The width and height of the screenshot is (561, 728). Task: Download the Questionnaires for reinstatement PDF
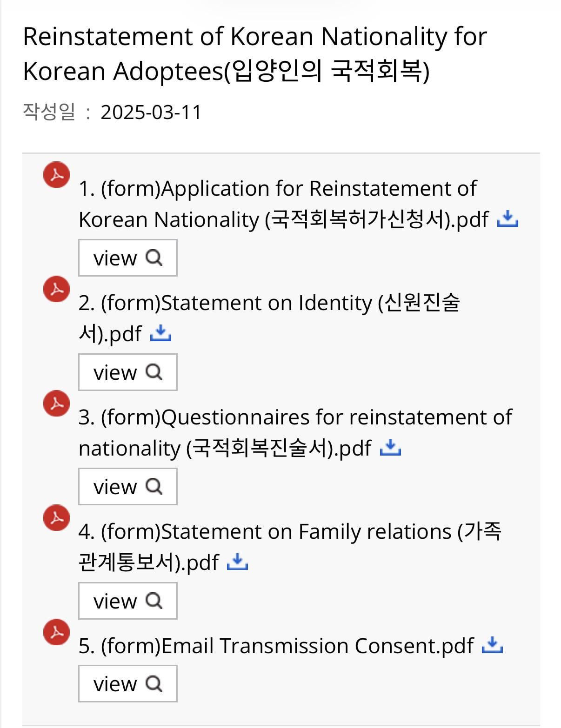[x=390, y=447]
